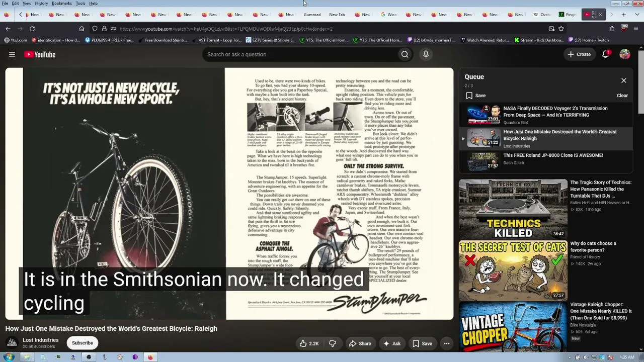Open 'Why do cats choose a favorite person?'
The width and height of the screenshot is (644, 362).
tap(593, 246)
